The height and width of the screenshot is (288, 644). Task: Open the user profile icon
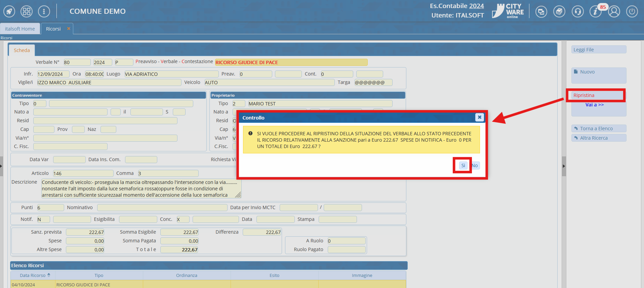coord(614,12)
